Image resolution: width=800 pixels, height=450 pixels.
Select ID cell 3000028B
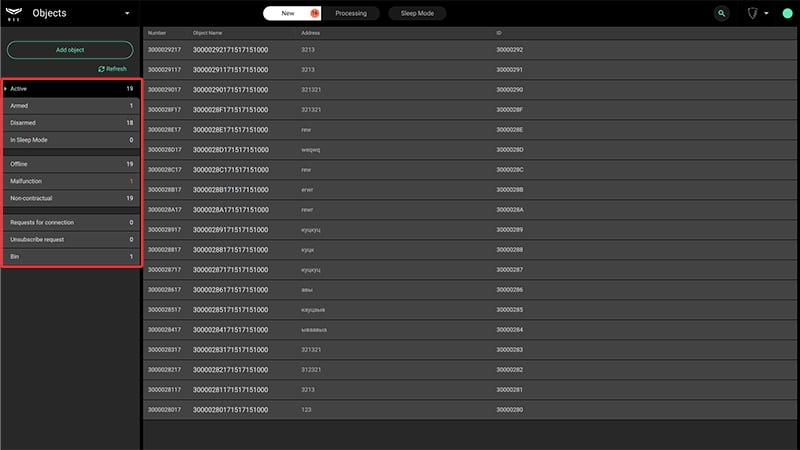point(510,190)
